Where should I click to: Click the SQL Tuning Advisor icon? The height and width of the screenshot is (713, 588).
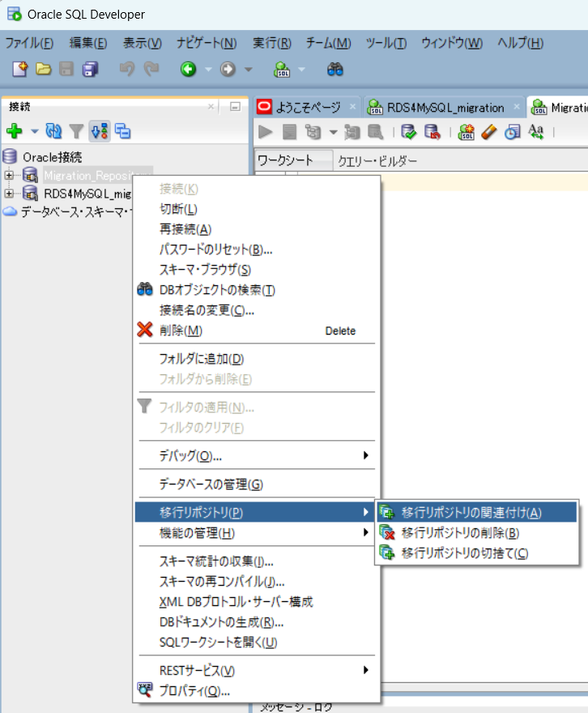point(375,132)
